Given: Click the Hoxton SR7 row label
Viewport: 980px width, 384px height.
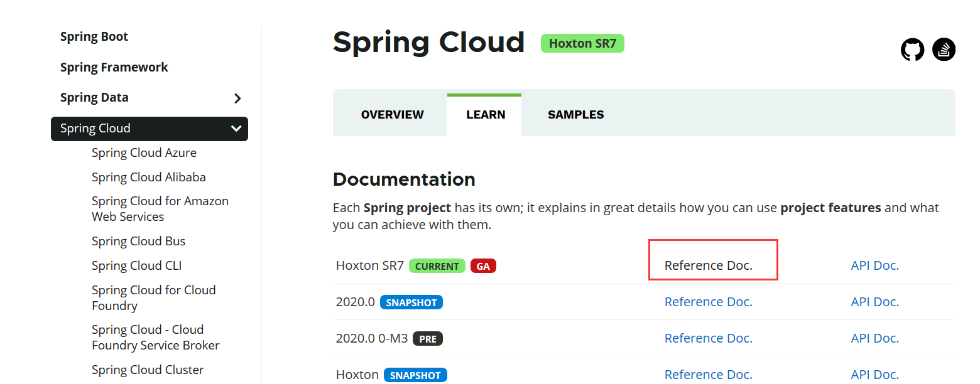Looking at the screenshot, I should coord(370,265).
